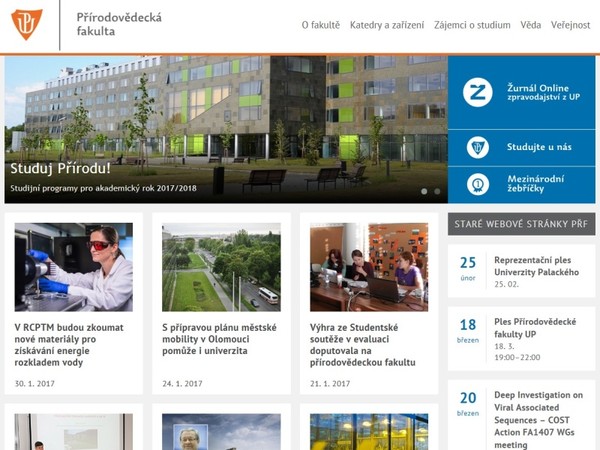
Task: Switch to the second carousel slide dot
Action: [x=437, y=191]
